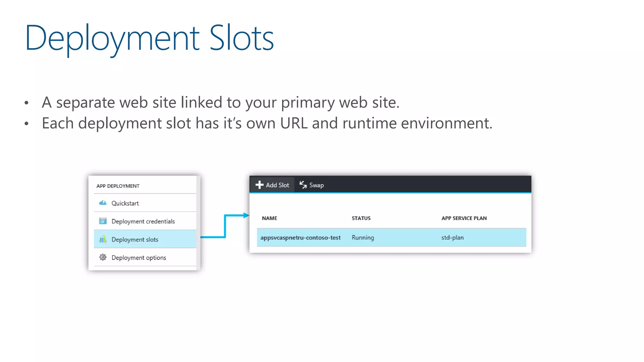Viewport: 644px width, 362px height.
Task: Click the Swap arrows icon
Action: [303, 185]
